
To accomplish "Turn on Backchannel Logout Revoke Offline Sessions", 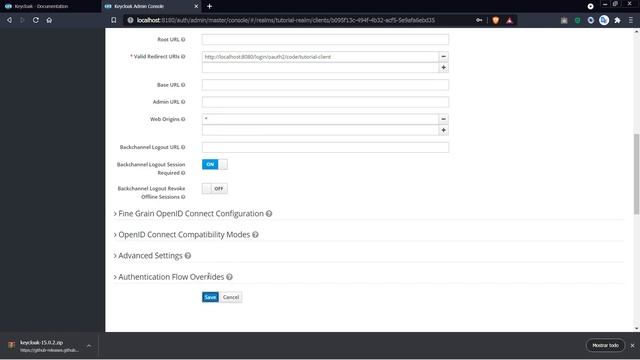I will point(215,189).
